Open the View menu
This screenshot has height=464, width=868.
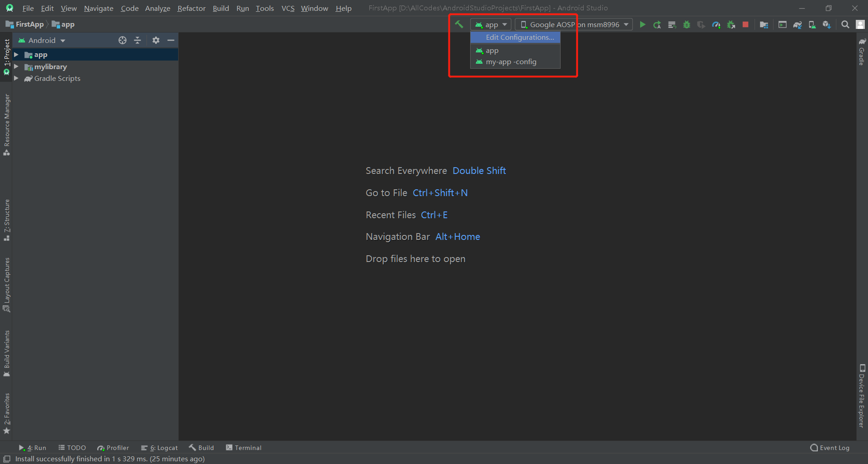[x=69, y=8]
